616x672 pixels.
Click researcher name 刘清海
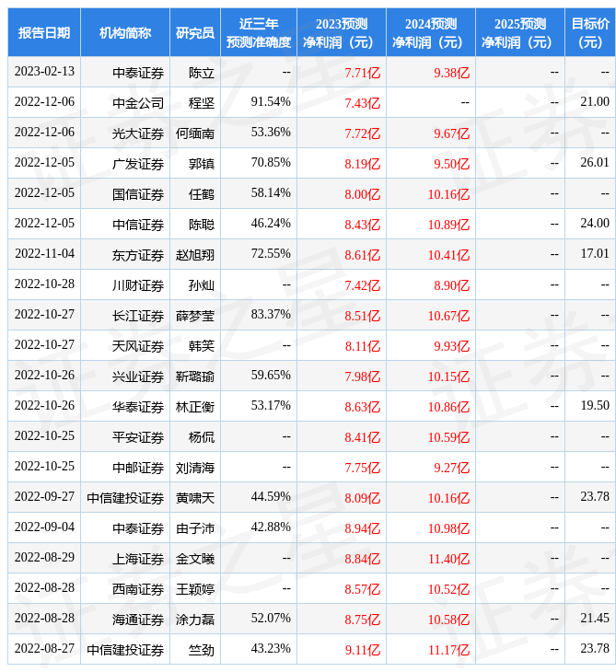click(x=195, y=468)
